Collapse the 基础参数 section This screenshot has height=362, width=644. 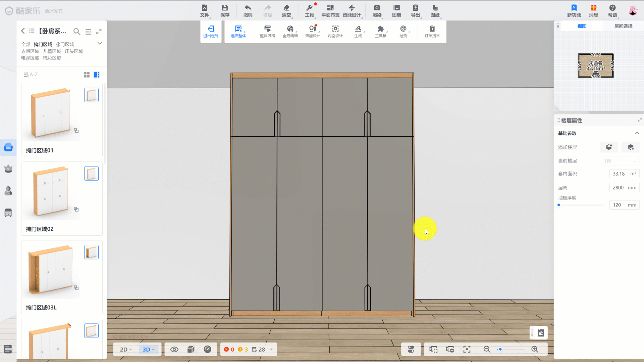(x=637, y=133)
